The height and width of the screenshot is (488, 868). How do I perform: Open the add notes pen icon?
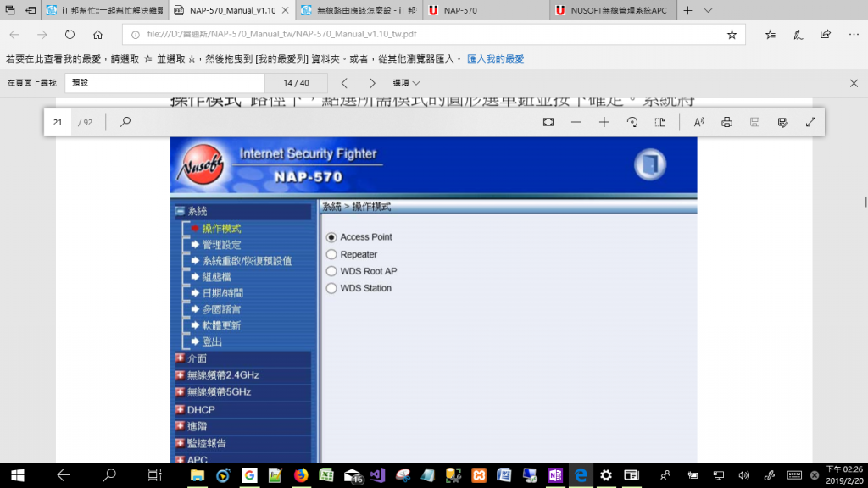pos(798,34)
